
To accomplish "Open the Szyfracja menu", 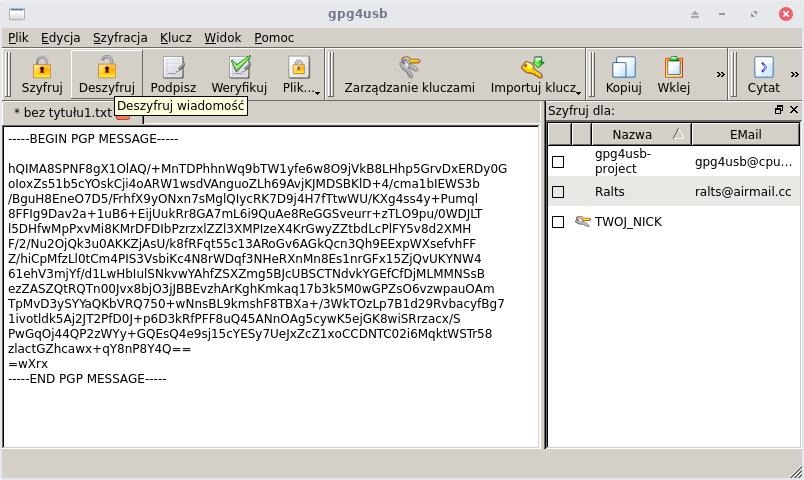I will coord(120,37).
